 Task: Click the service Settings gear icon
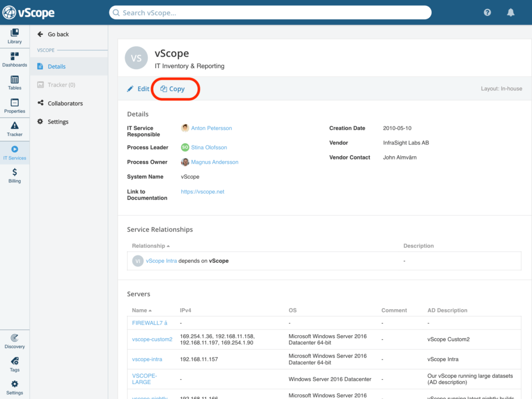click(x=40, y=121)
